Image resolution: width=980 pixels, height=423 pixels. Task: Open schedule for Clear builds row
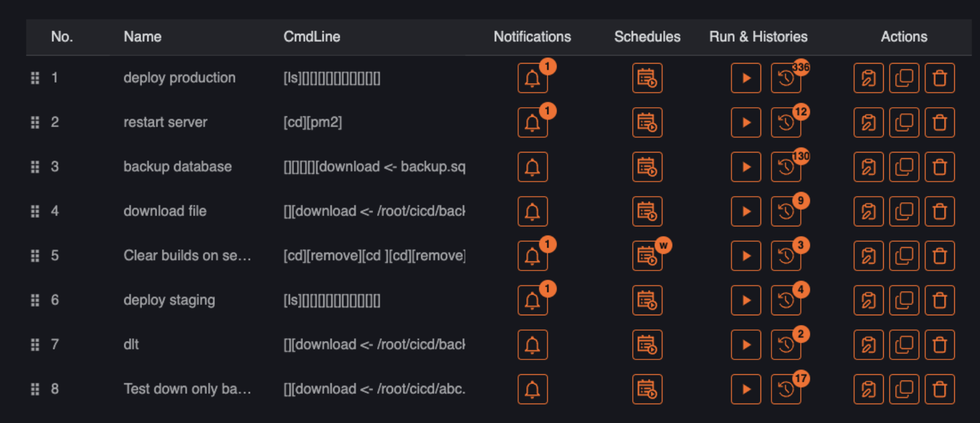point(647,256)
